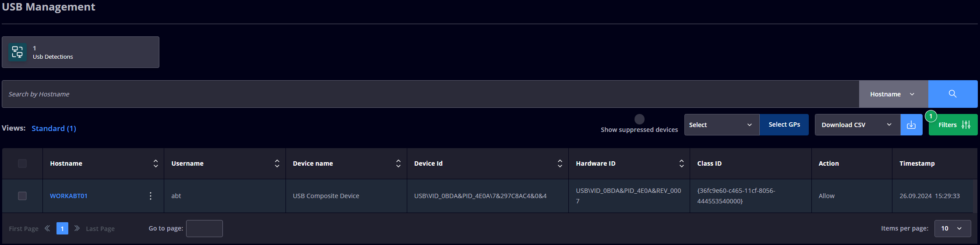Click the First Page link
Viewport: 980px width, 245px height.
(x=24, y=229)
